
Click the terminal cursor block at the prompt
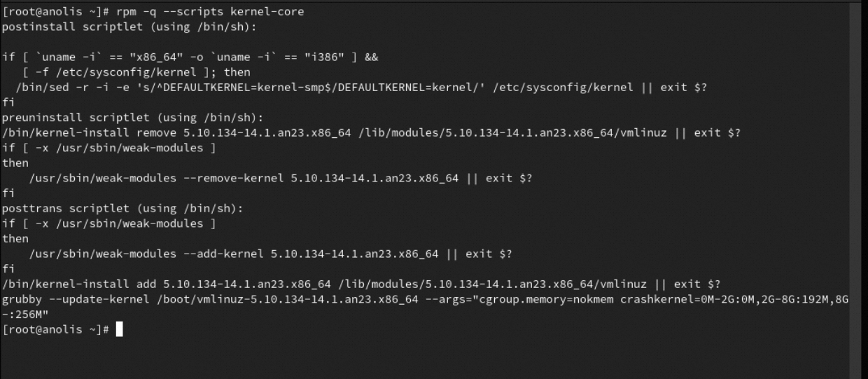point(119,329)
